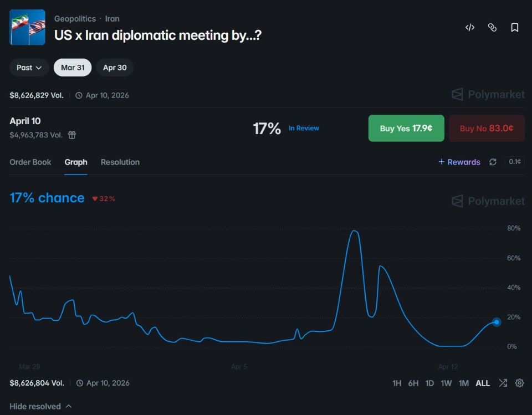Open the Geopolitics category link
This screenshot has width=532, height=415.
[75, 19]
